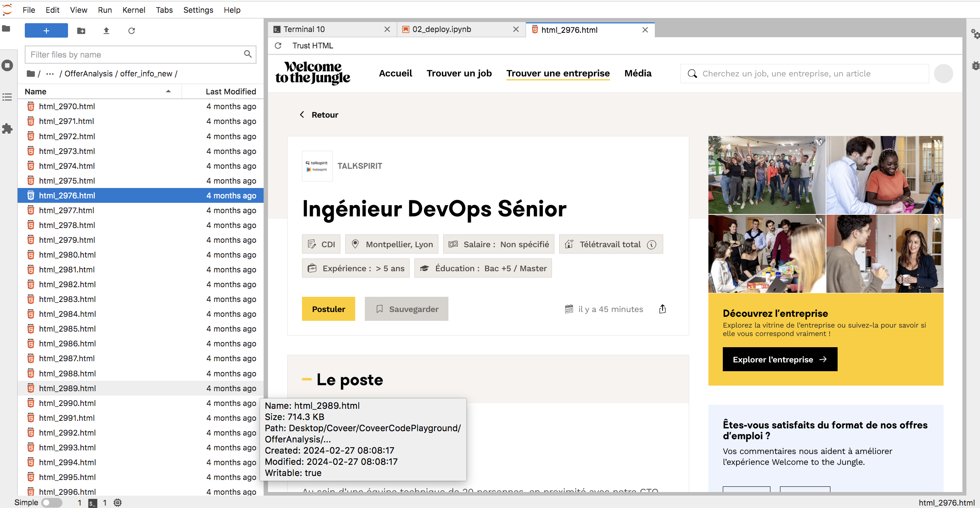Click the back arrow icon to return
980x508 pixels.
[x=302, y=115]
